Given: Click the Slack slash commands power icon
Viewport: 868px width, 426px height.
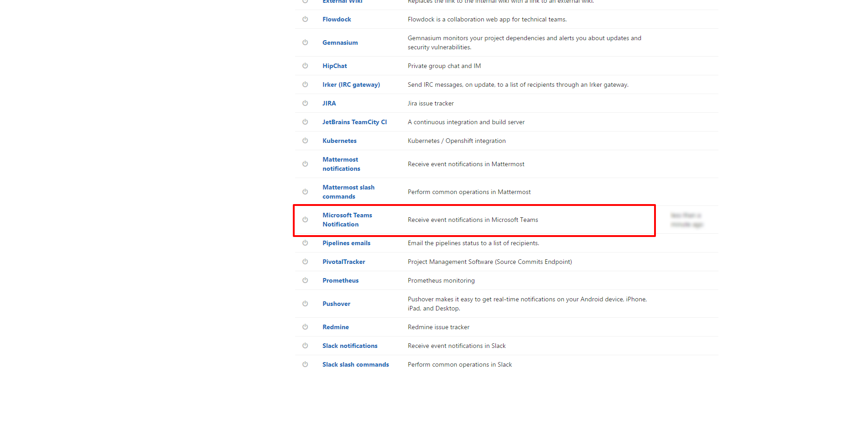Looking at the screenshot, I should coord(305,364).
